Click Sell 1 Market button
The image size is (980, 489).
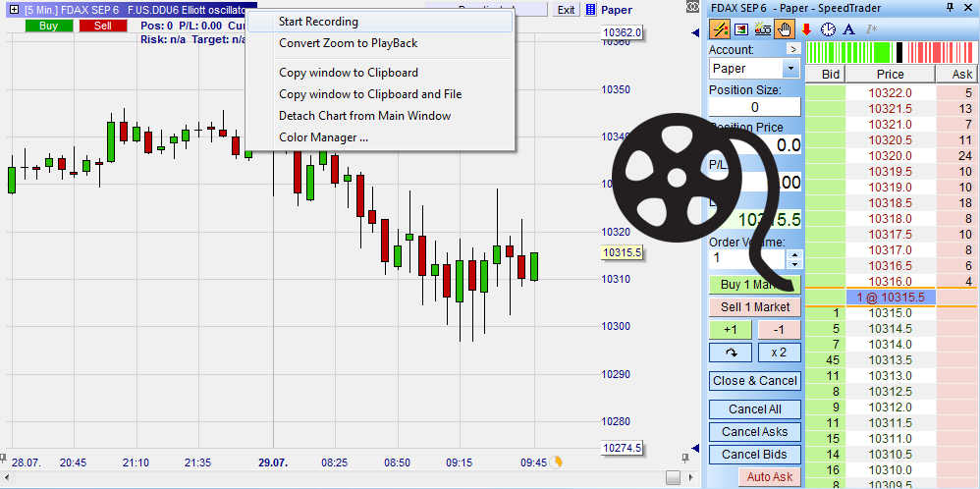click(755, 307)
